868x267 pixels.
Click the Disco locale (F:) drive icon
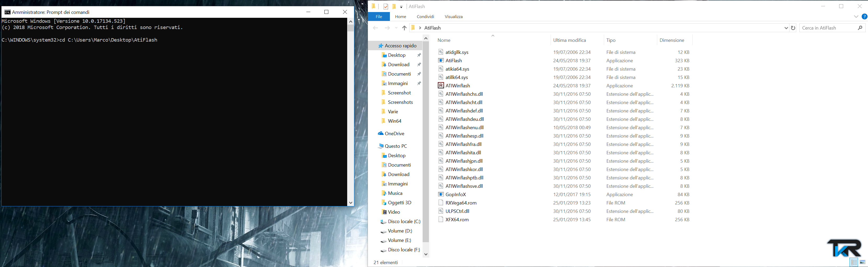[x=383, y=250]
